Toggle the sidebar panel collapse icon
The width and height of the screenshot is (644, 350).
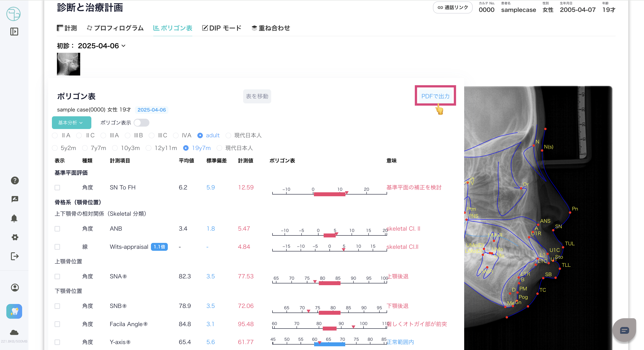click(x=14, y=32)
